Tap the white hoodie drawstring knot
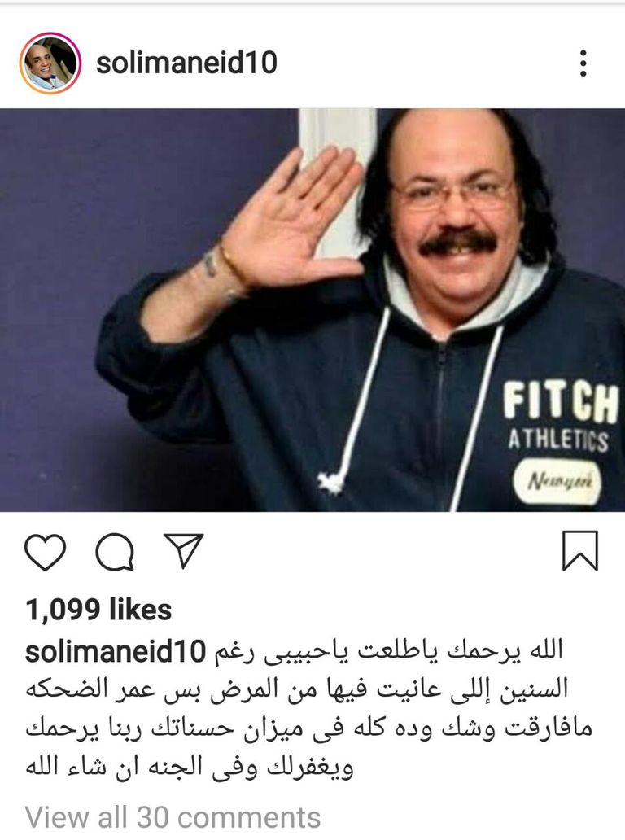625x840 pixels. [x=330, y=482]
